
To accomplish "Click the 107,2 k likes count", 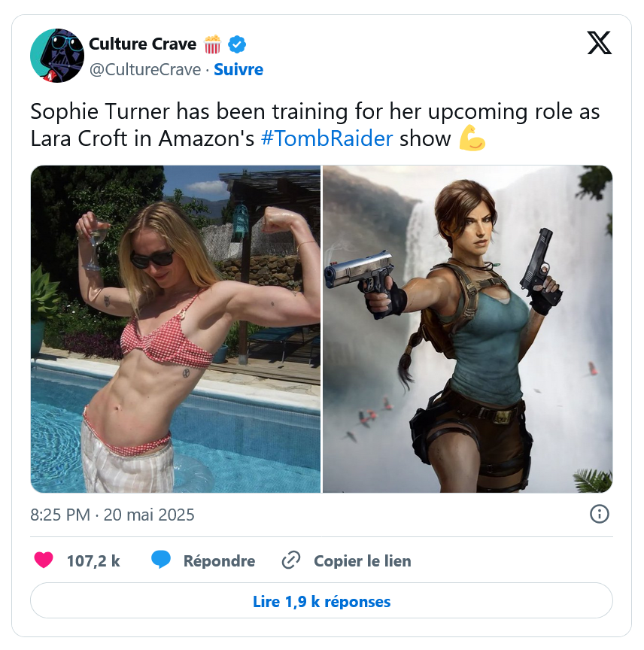I will point(93,561).
